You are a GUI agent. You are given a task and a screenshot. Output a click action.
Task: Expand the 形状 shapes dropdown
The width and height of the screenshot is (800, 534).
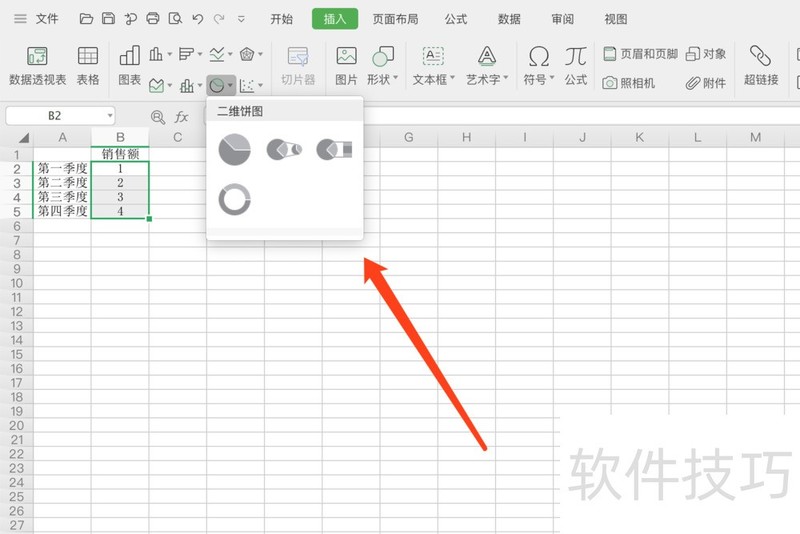382,66
